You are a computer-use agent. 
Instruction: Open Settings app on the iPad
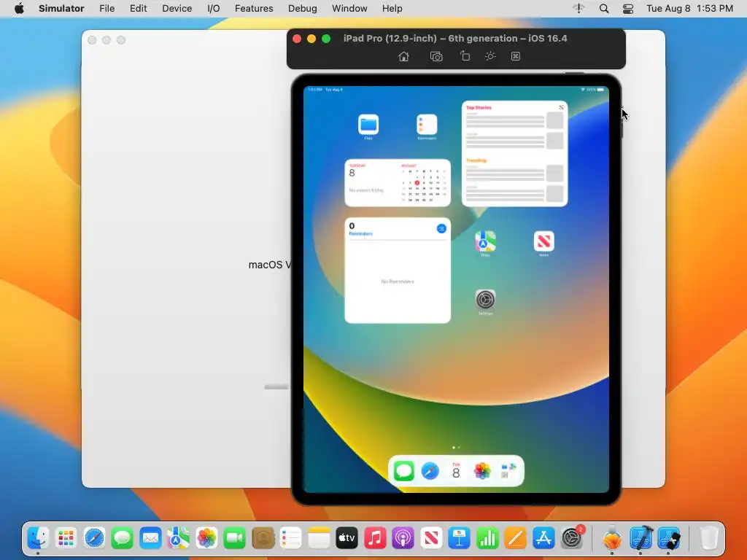(485, 300)
